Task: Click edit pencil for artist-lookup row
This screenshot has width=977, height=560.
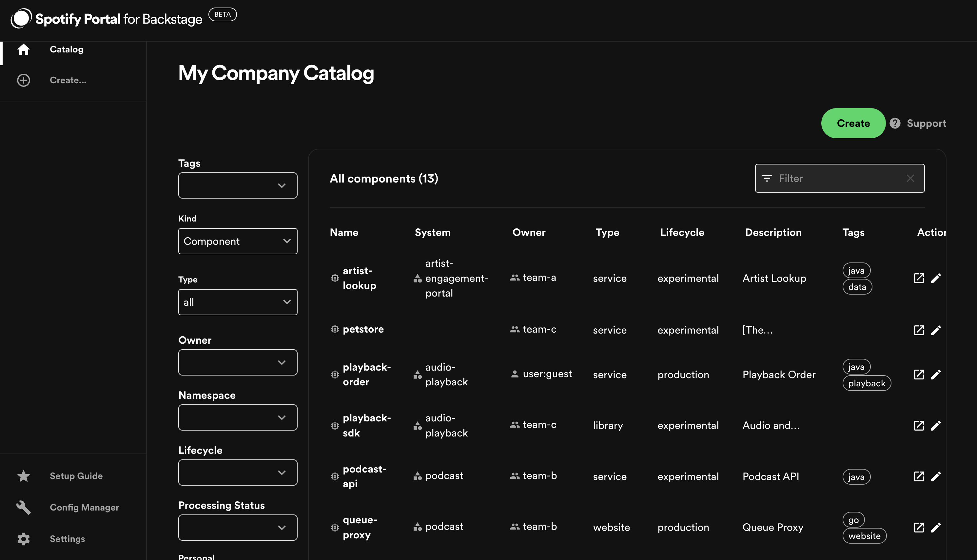Action: pos(936,278)
